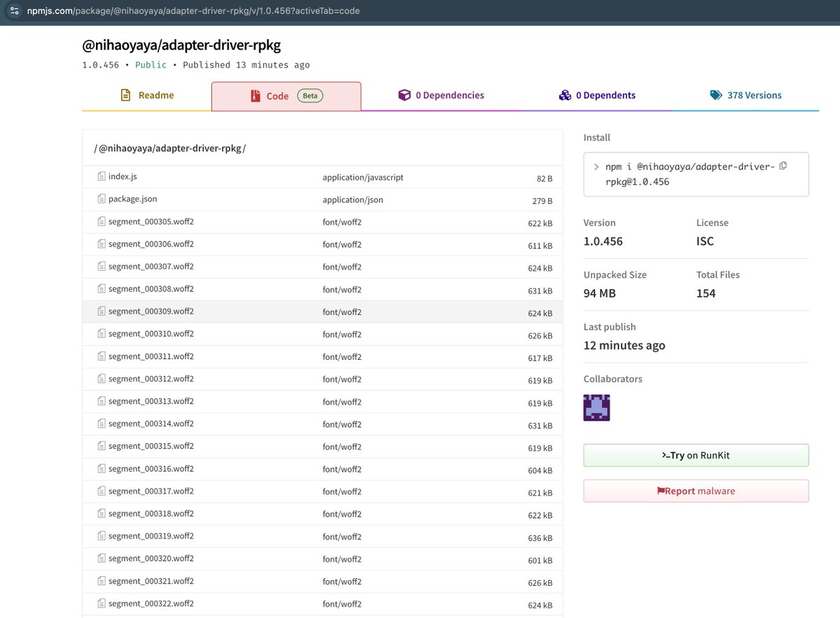Open segment_000322.woff2 file
The width and height of the screenshot is (840, 618).
(x=151, y=603)
